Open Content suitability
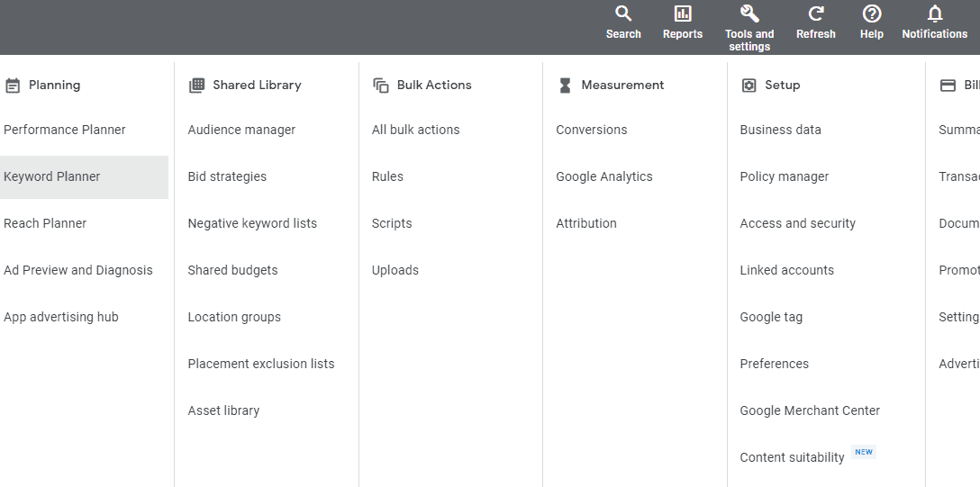This screenshot has height=487, width=980. pos(792,457)
